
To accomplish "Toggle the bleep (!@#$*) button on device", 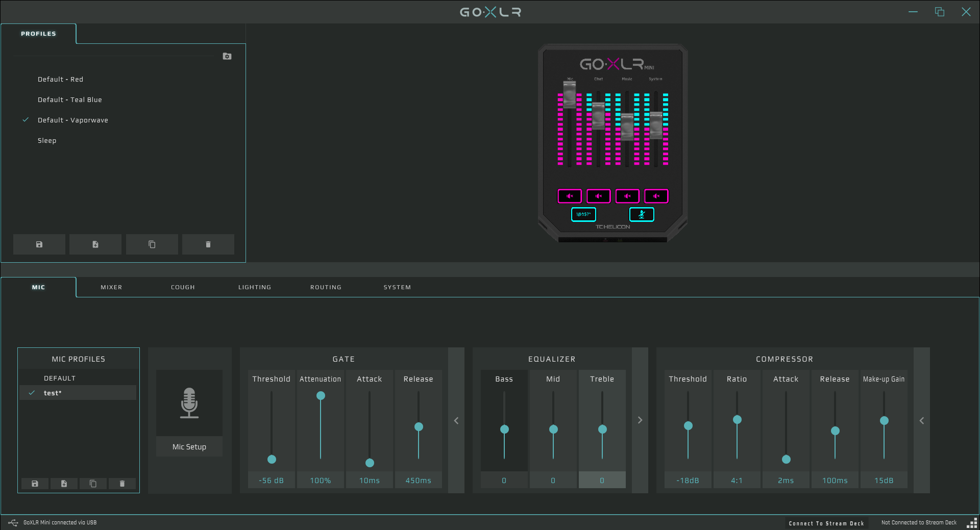I will coord(583,215).
